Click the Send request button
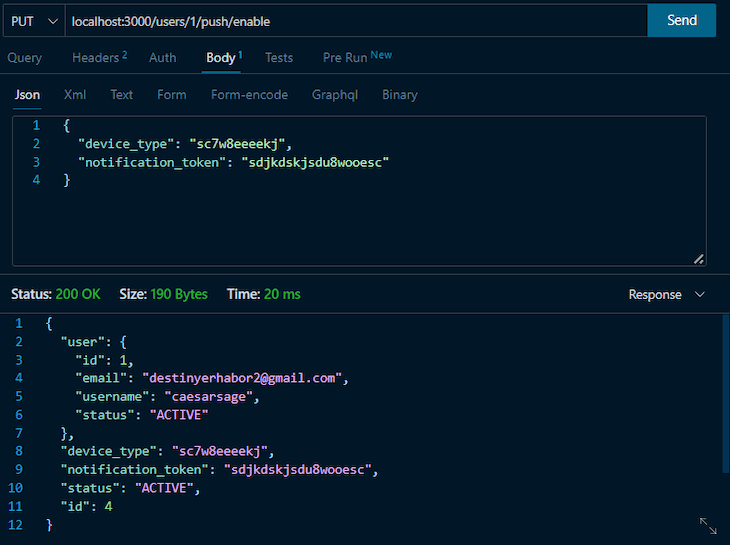The width and height of the screenshot is (730, 545). pos(681,21)
